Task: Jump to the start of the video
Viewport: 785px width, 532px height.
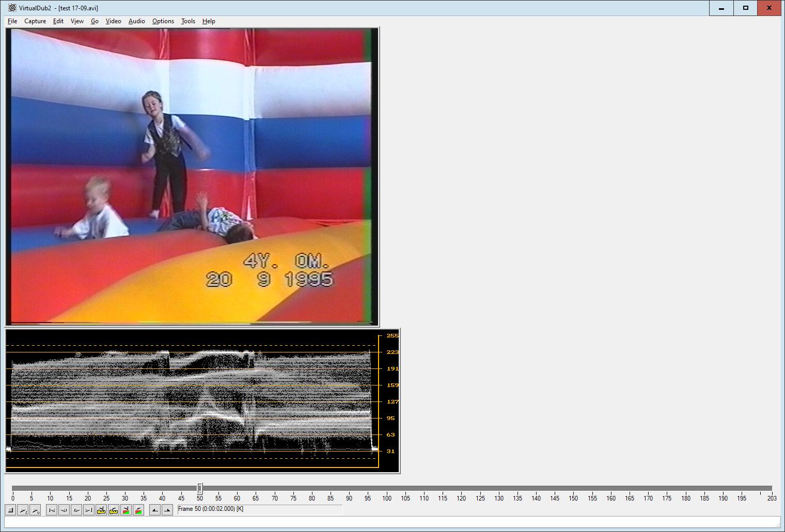Action: pos(52,510)
